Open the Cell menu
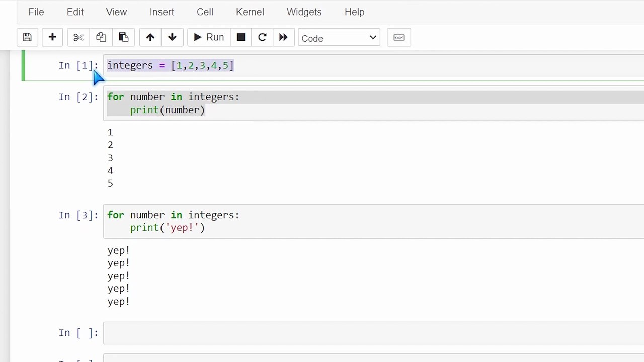This screenshot has height=362, width=644. [205, 12]
